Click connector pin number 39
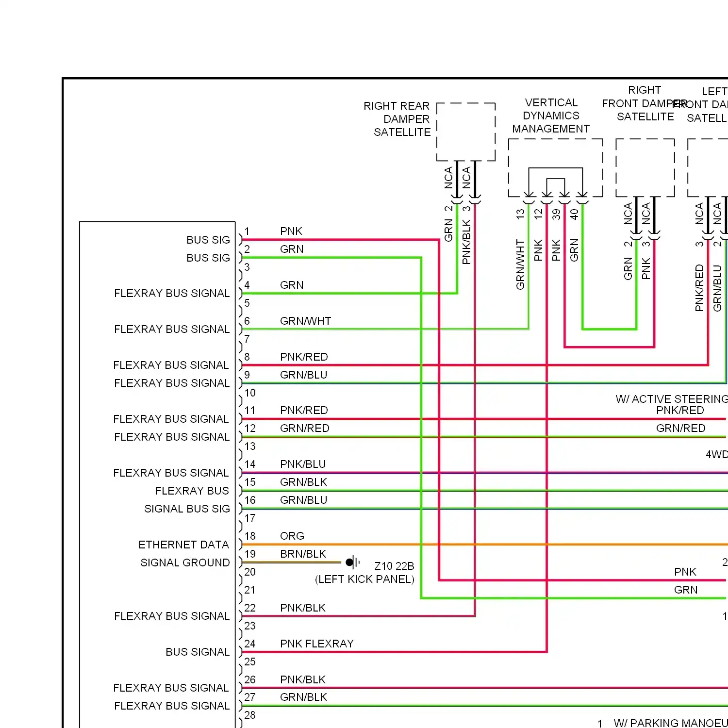This screenshot has height=728, width=728. (x=556, y=214)
